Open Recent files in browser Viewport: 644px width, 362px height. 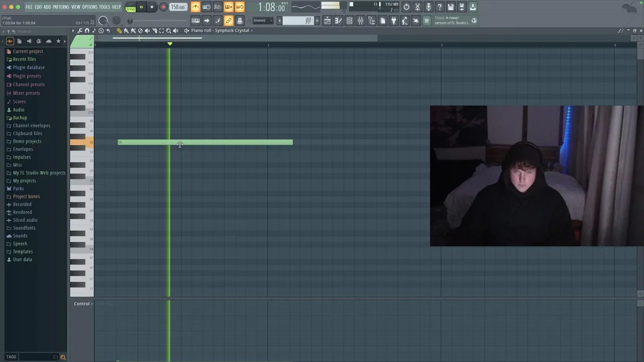point(24,59)
